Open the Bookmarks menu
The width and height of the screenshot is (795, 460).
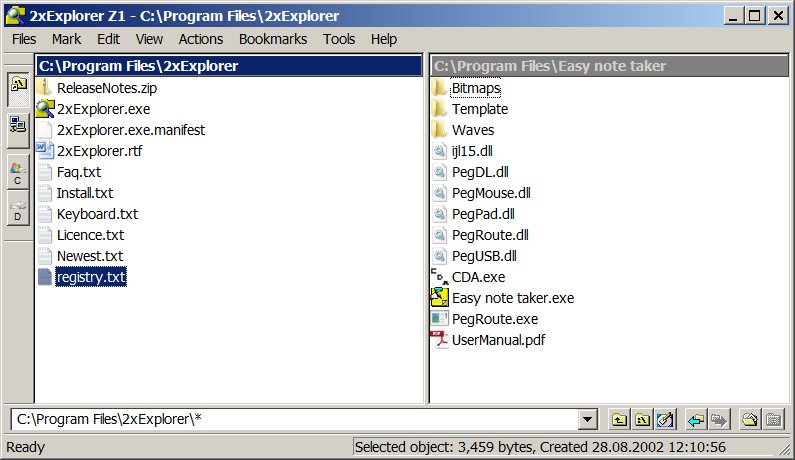(273, 39)
